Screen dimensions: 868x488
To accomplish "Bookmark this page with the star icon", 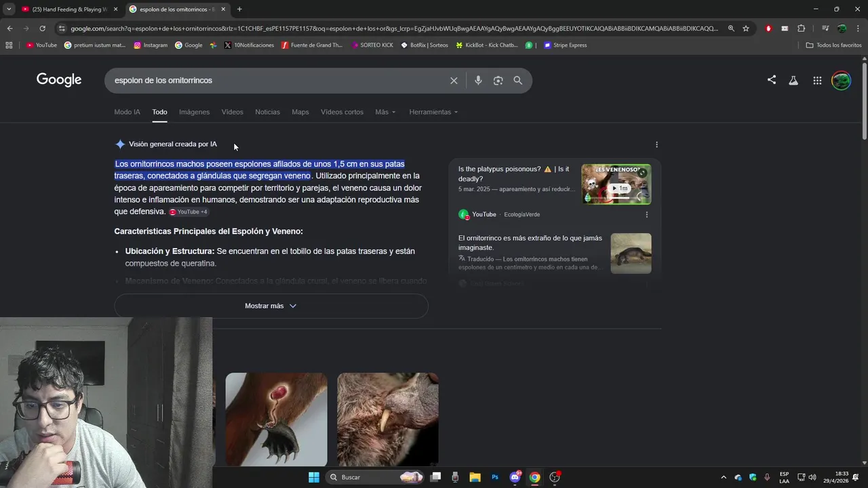I will coord(746,28).
